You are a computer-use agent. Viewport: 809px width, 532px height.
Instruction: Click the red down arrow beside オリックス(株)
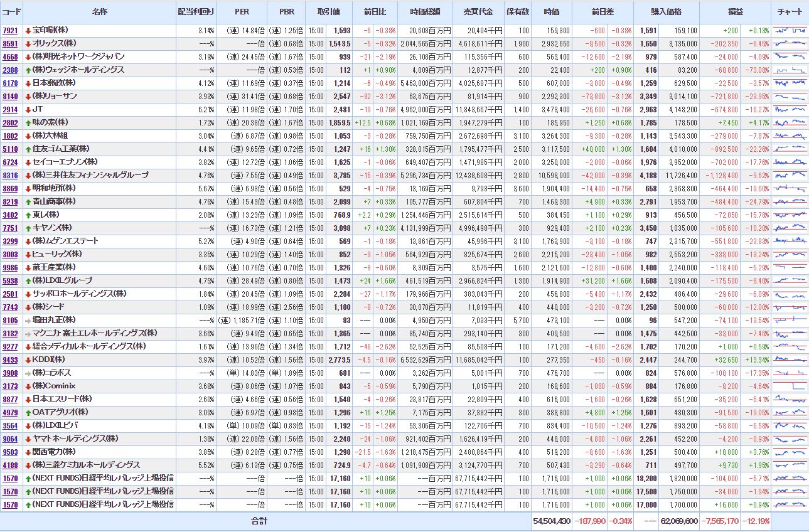coord(28,43)
